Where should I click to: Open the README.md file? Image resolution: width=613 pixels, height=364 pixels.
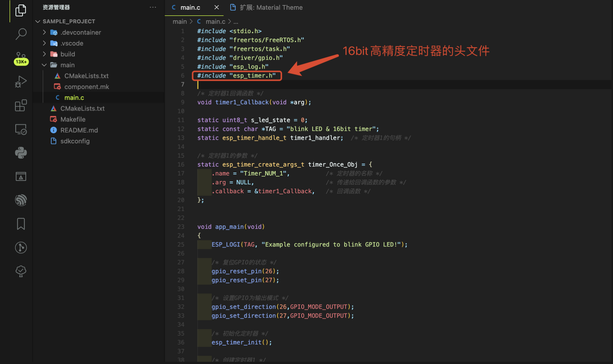pyautogui.click(x=79, y=130)
